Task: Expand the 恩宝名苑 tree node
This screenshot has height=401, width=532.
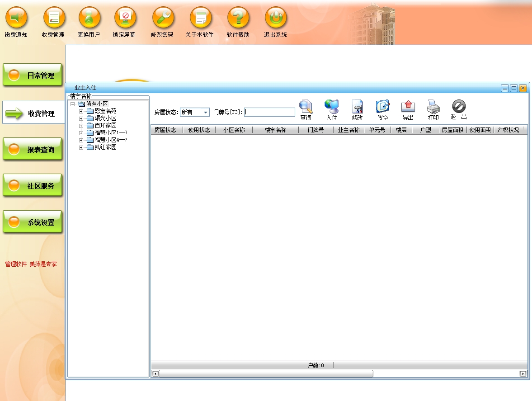Action: click(81, 111)
